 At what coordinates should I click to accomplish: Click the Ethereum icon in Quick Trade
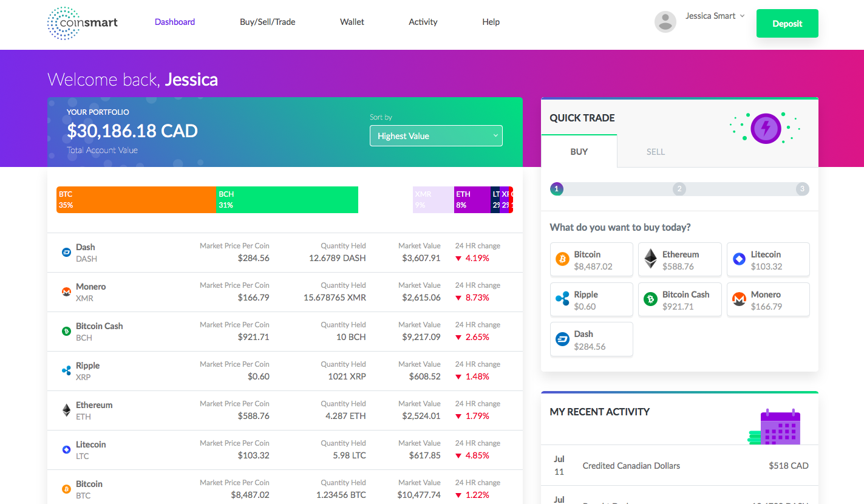pos(650,257)
